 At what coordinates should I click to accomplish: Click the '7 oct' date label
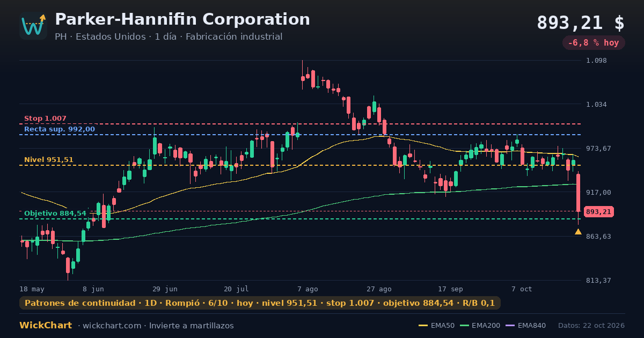tap(522, 289)
